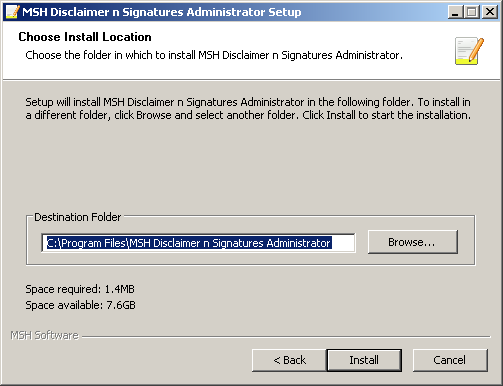
Task: Go back with the < Back button
Action: 289,360
